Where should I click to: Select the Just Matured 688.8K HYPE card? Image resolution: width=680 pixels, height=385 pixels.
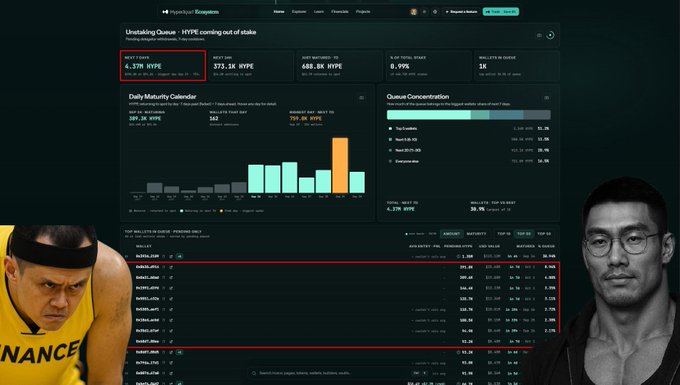click(x=340, y=66)
